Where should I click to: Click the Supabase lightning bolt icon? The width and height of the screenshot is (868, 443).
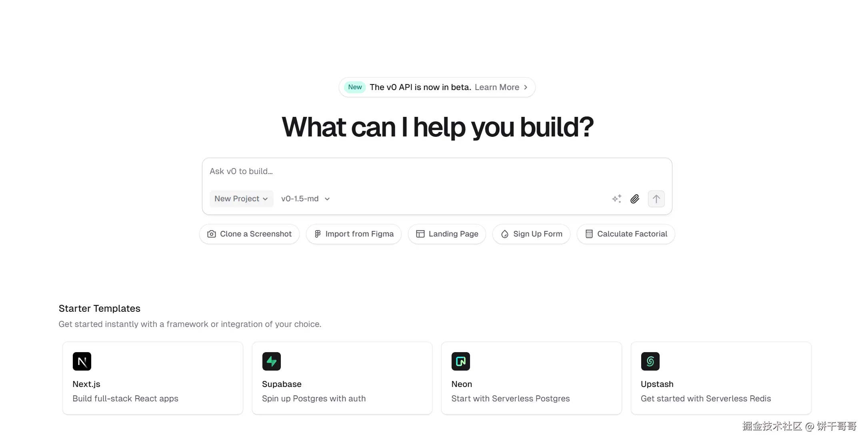[x=271, y=361]
